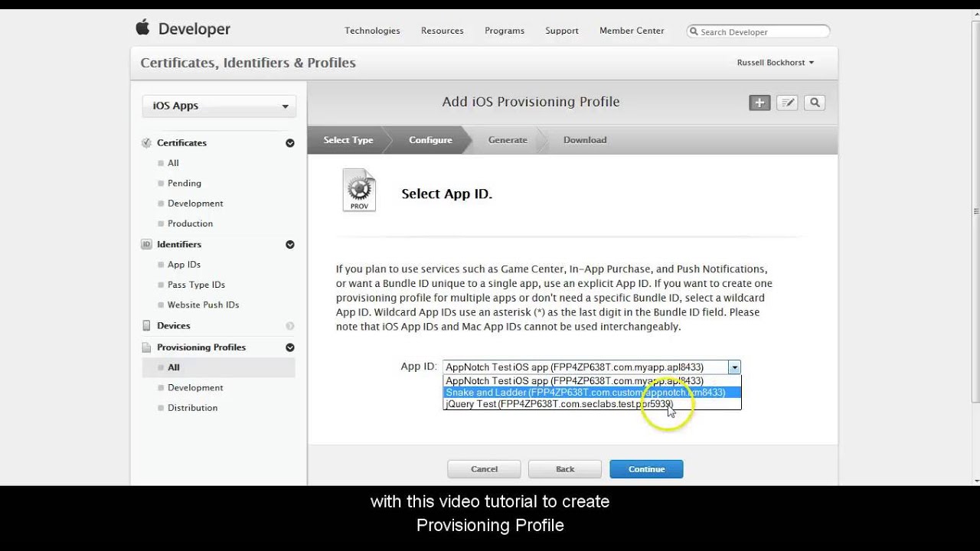Click the Certificates sidebar heading
Viewport: 980px width, 551px height.
[181, 143]
